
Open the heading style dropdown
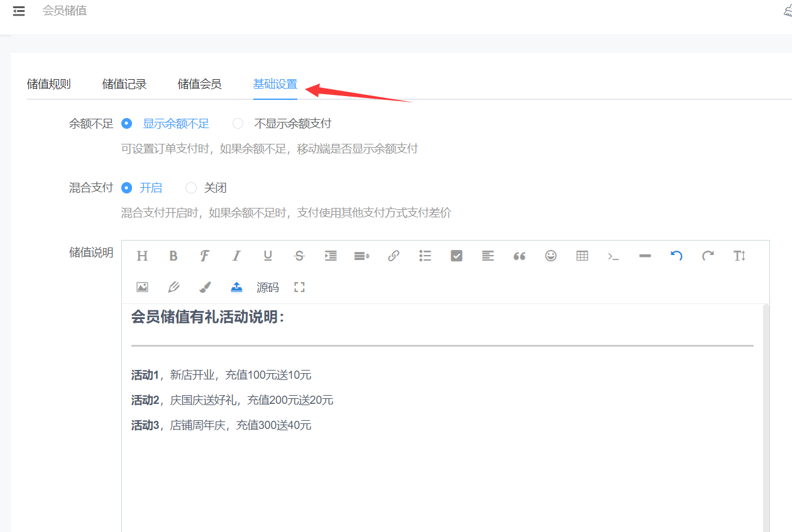tap(142, 256)
